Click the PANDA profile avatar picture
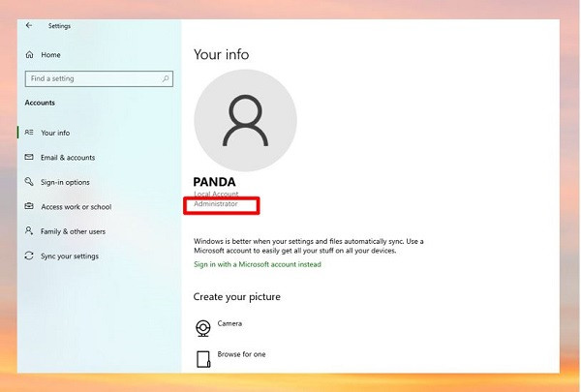This screenshot has width=581, height=392. coord(245,120)
